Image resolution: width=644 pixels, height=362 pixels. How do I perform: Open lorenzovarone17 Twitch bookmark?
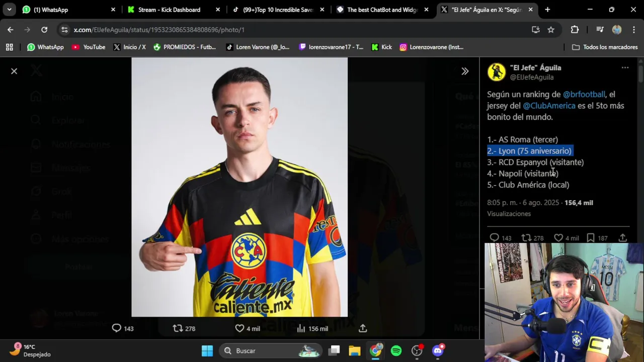point(331,47)
